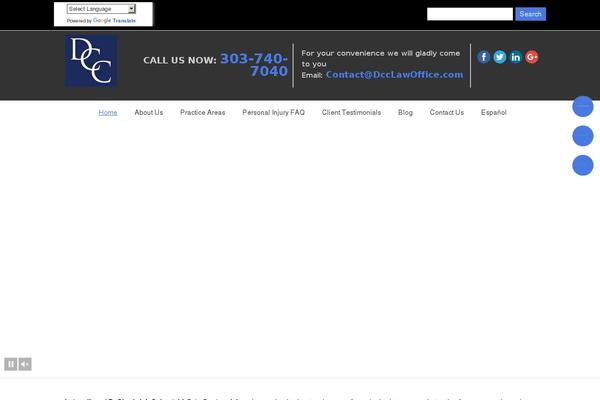
Task: Go to the Home menu item
Action: (108, 113)
